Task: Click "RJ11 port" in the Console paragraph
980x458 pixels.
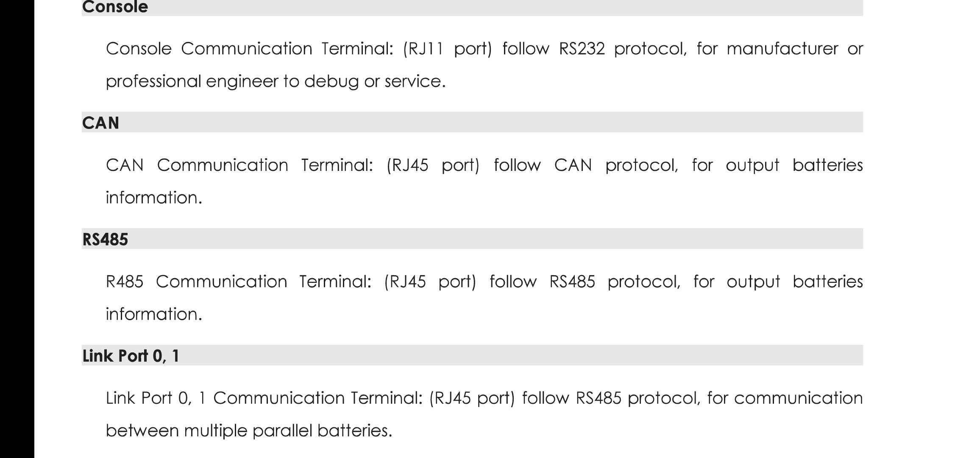Action: [x=447, y=49]
